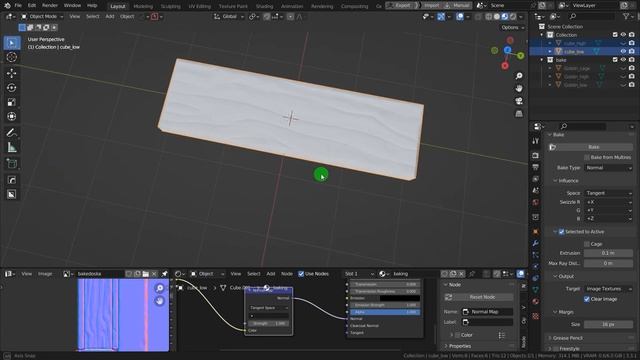Hide cube_low in viewport via eye
Viewport: 640px width, 360px height.
coord(623,51)
